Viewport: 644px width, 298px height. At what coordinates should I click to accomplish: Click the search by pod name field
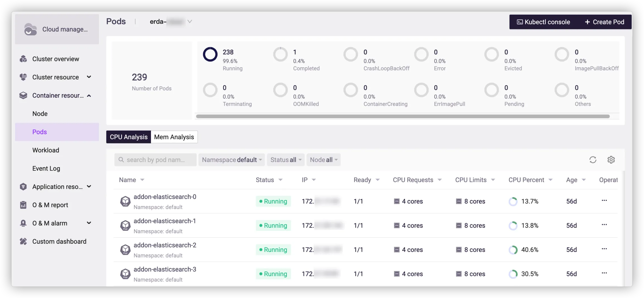(x=155, y=160)
